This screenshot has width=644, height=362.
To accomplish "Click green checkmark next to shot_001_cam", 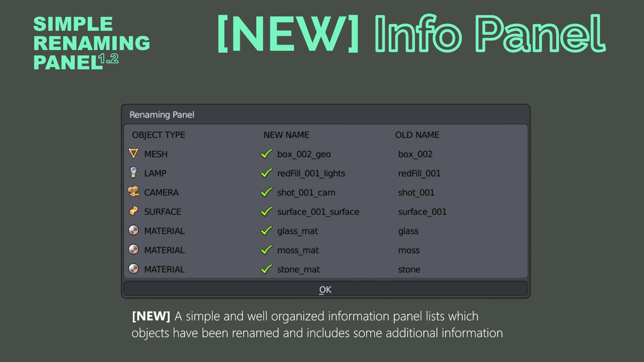I will [x=266, y=192].
